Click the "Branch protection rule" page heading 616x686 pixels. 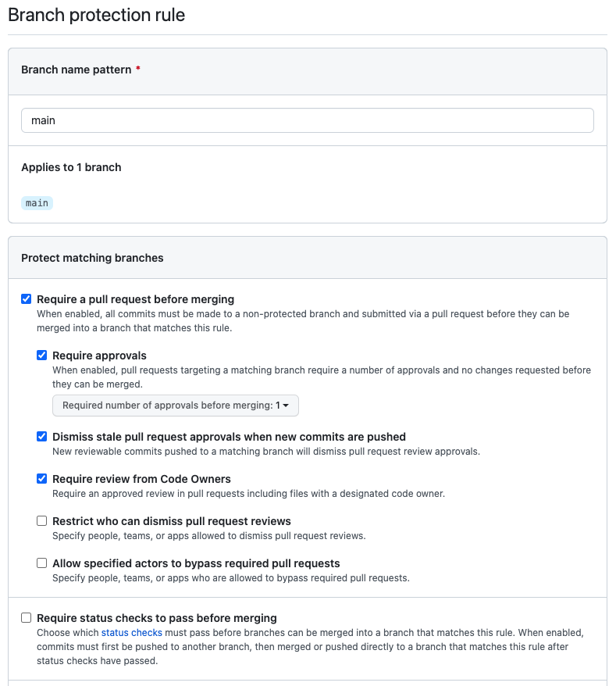(x=96, y=15)
